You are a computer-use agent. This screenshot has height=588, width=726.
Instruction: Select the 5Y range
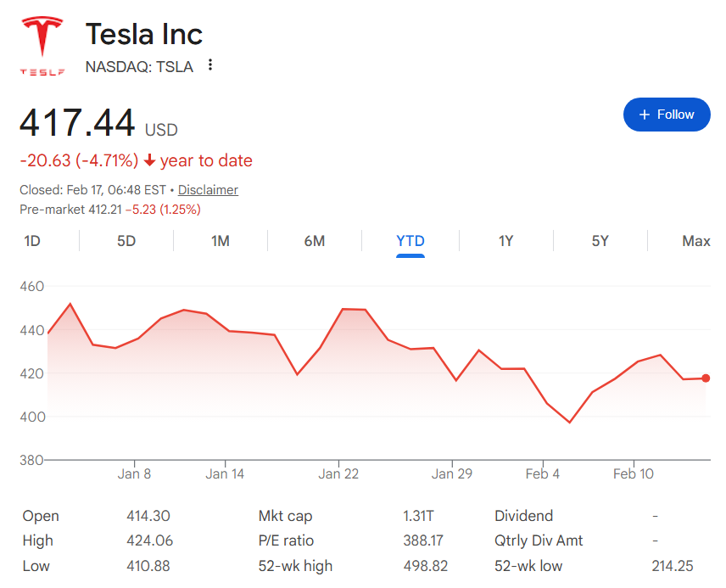click(x=600, y=241)
